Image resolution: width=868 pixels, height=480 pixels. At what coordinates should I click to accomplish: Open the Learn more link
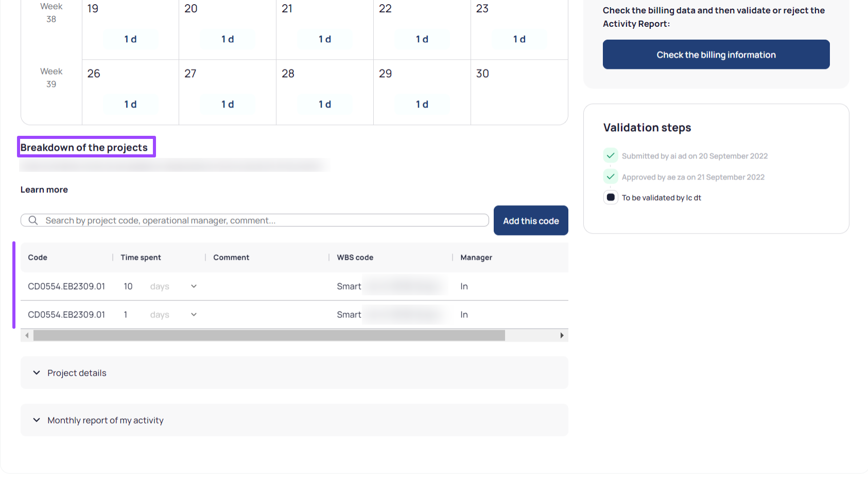coord(44,190)
